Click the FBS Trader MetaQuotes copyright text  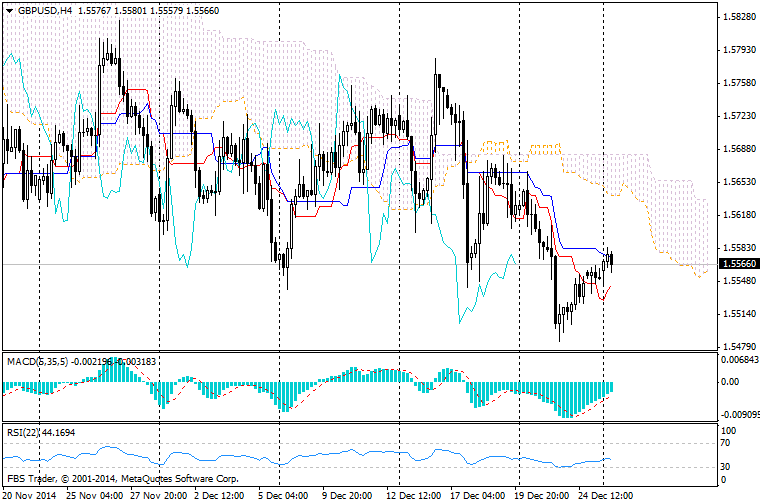click(x=123, y=479)
